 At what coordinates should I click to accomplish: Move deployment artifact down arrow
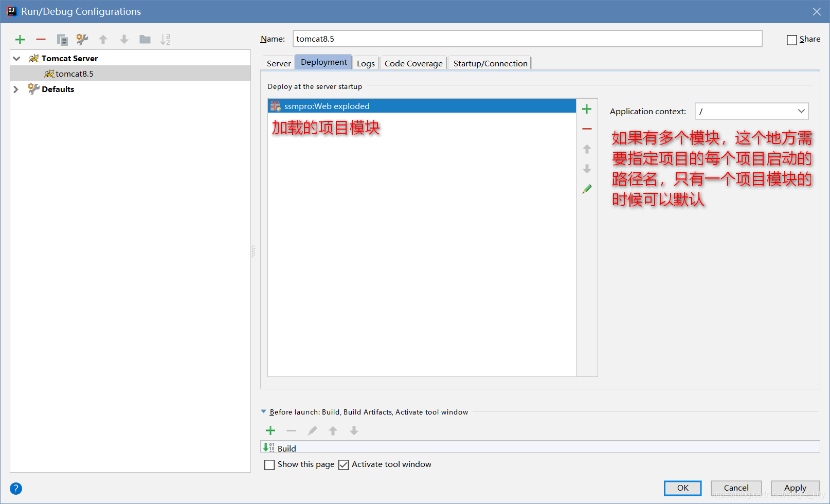pos(587,169)
